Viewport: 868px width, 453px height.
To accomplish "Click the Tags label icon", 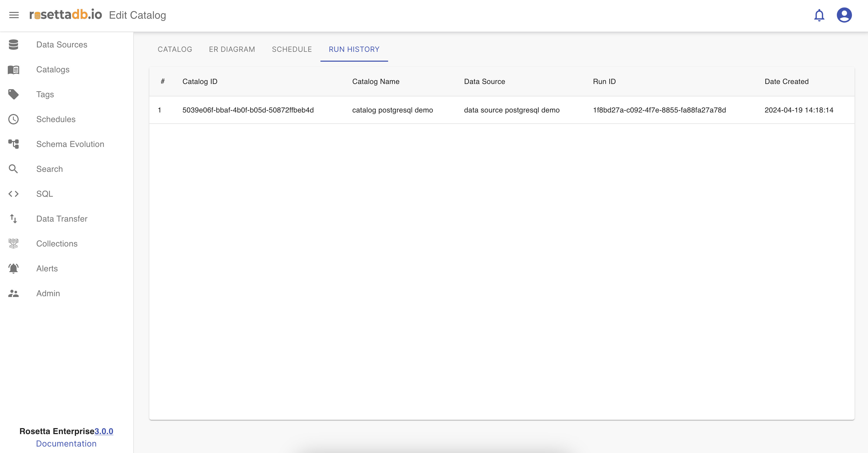I will pyautogui.click(x=13, y=94).
